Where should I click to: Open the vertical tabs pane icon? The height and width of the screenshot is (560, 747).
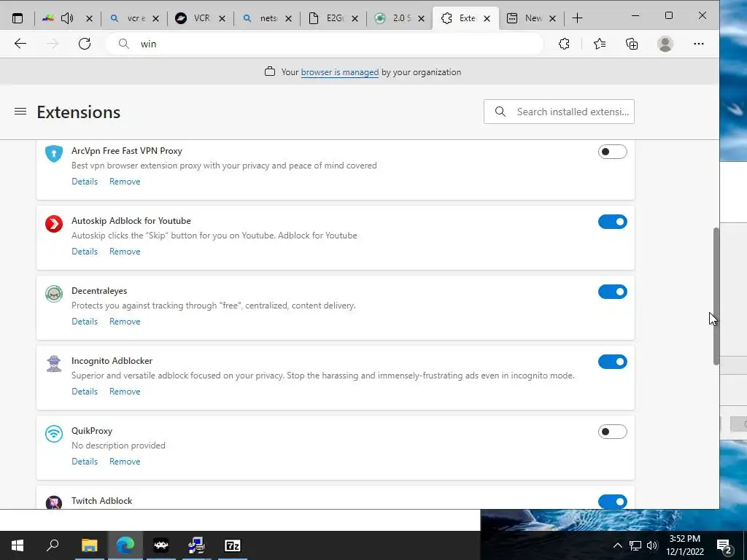[18, 18]
